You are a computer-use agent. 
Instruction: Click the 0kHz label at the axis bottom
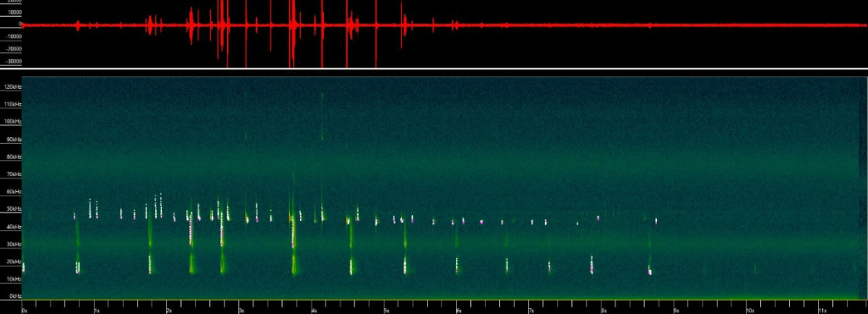coord(14,297)
